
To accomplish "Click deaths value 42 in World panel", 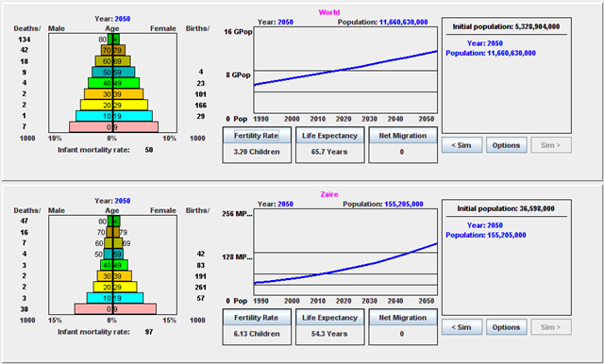I will pos(25,50).
